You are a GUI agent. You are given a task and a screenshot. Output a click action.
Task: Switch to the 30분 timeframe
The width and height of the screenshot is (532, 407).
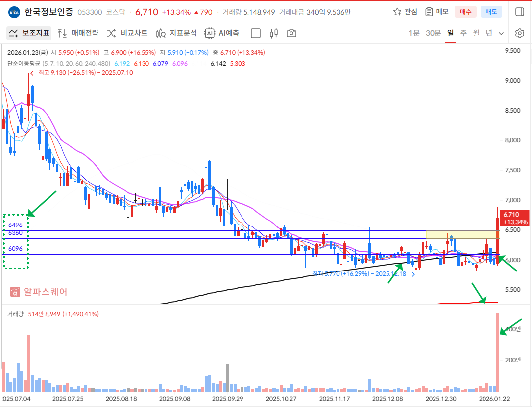coord(433,33)
